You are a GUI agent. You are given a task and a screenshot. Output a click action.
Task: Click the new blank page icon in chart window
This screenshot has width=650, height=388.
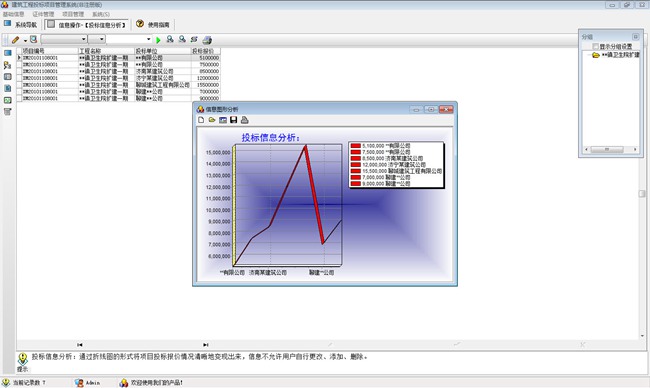point(201,120)
